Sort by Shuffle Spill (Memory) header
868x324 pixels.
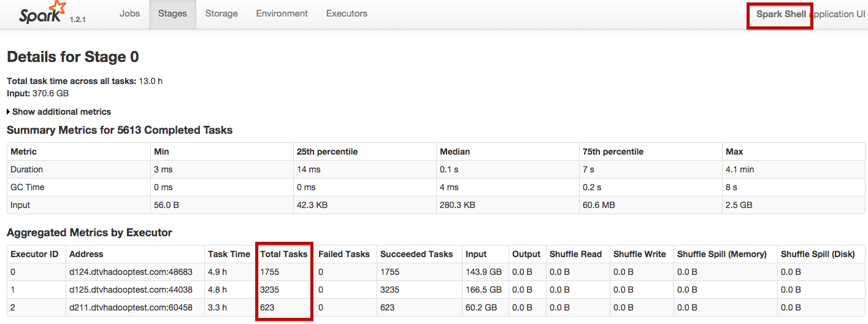pos(722,254)
